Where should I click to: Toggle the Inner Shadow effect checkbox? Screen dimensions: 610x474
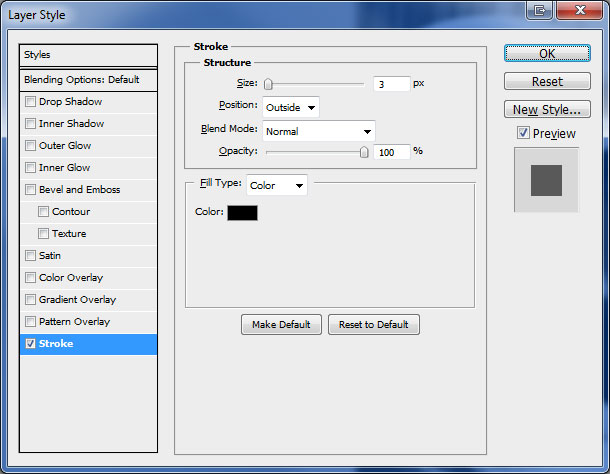tap(31, 124)
